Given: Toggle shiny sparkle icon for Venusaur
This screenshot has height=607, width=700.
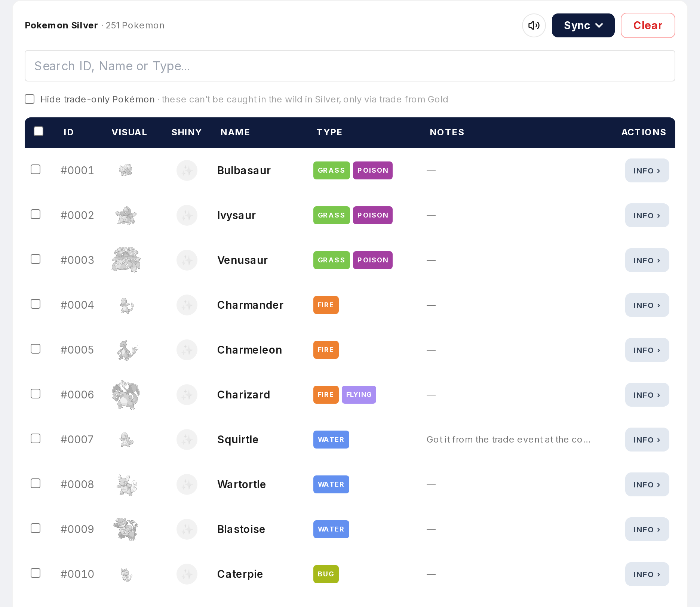Looking at the screenshot, I should point(187,260).
